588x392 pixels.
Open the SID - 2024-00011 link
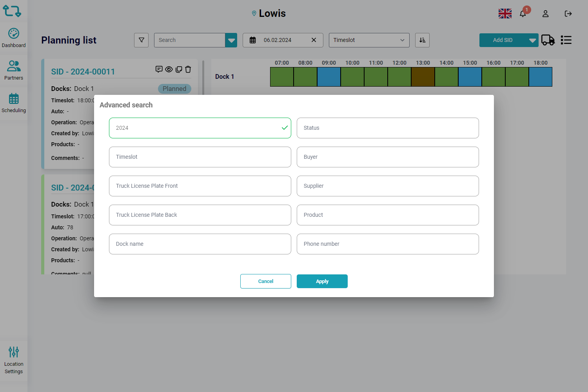[83, 72]
